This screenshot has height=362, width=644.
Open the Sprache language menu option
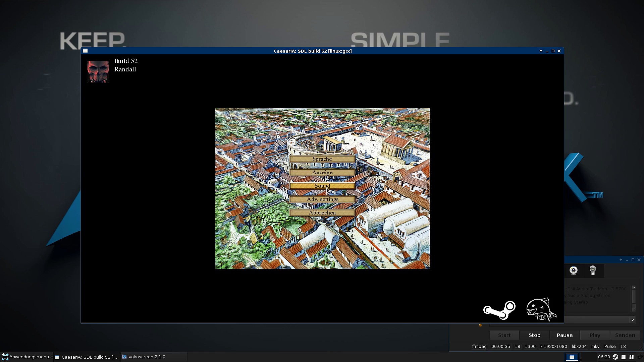322,159
